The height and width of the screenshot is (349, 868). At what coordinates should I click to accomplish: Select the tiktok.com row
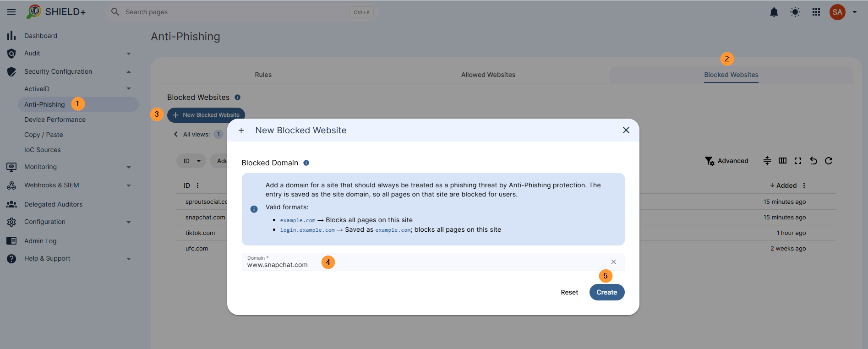click(506, 233)
